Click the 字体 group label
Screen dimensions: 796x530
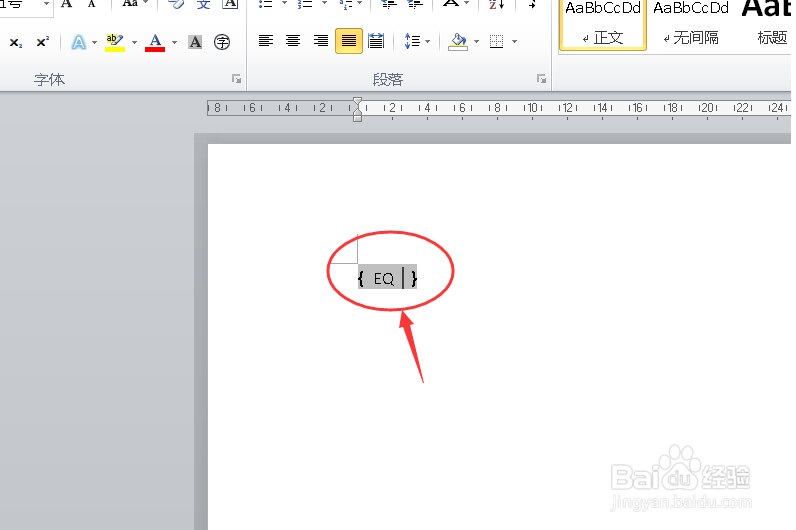[x=49, y=80]
